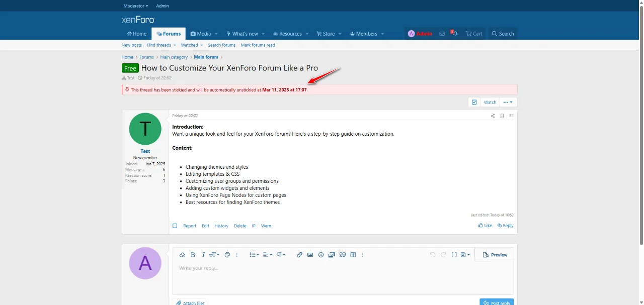Insert a table in the reply editor
Image resolution: width=644 pixels, height=305 pixels.
coord(353,255)
